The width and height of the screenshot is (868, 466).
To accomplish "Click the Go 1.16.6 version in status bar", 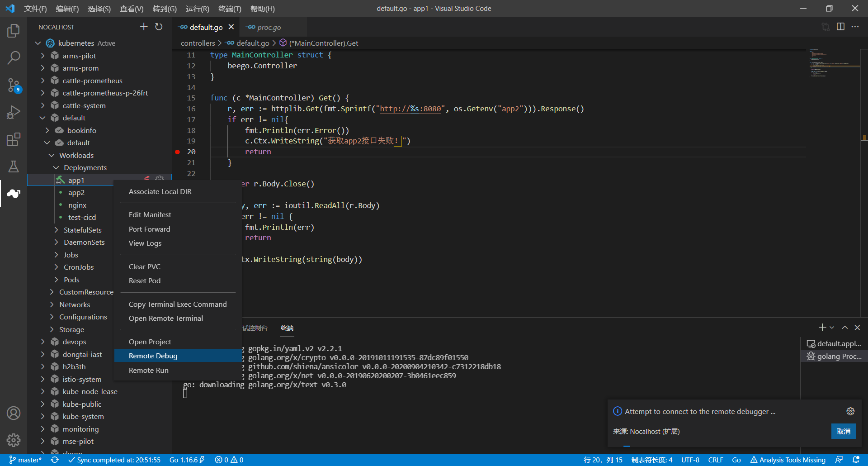I will coord(187,460).
